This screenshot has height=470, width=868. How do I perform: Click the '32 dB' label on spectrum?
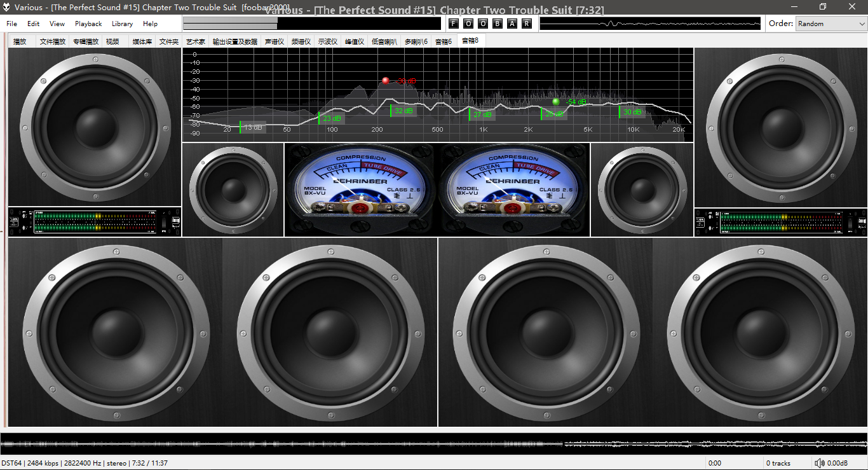coord(403,111)
